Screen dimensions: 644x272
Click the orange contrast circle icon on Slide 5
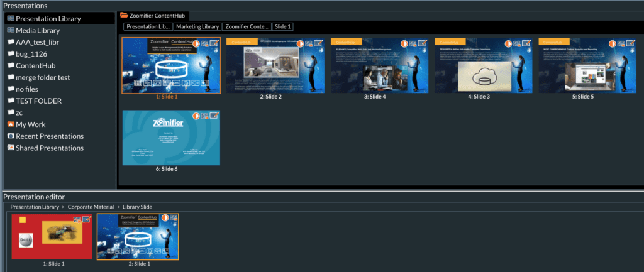(613, 43)
